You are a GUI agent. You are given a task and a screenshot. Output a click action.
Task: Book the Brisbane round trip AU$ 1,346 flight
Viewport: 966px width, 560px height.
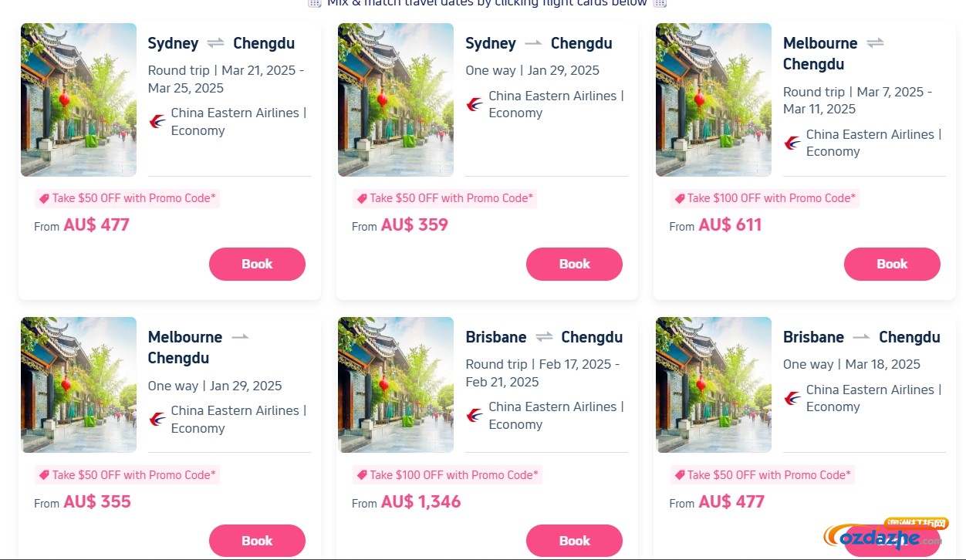(x=574, y=541)
